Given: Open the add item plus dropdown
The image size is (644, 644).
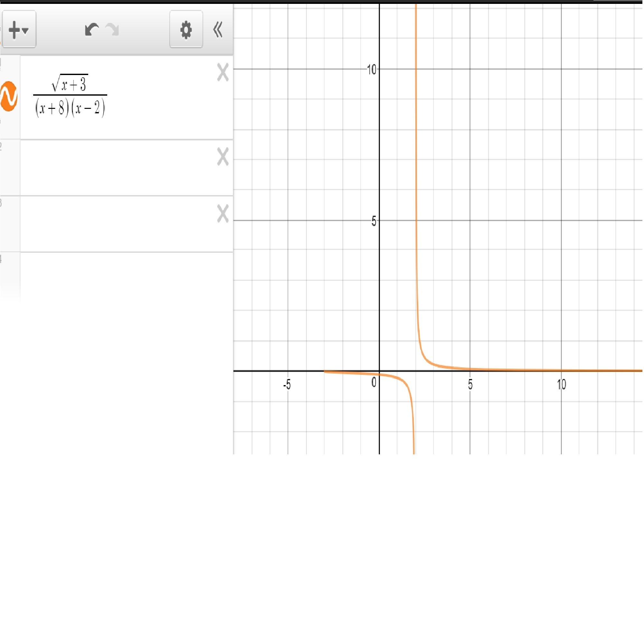Looking at the screenshot, I should pyautogui.click(x=19, y=29).
